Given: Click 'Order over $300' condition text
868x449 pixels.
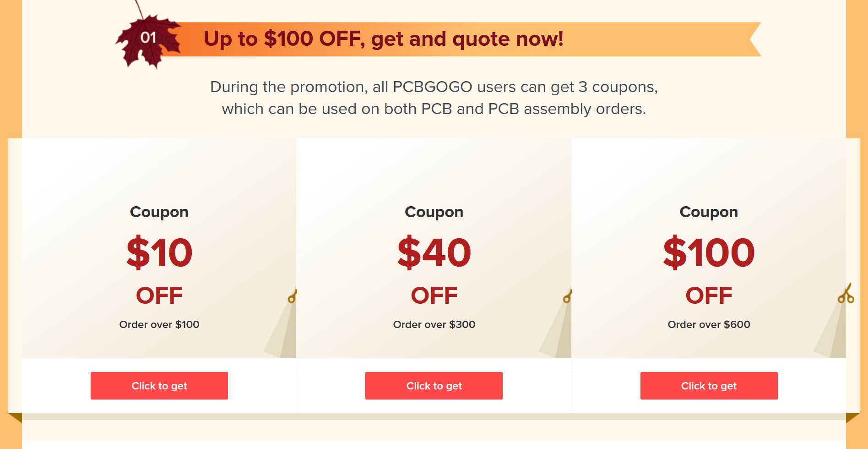Looking at the screenshot, I should 434,324.
